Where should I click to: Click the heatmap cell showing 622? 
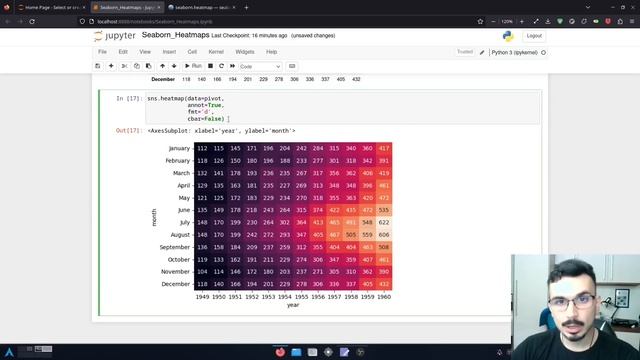[384, 222]
